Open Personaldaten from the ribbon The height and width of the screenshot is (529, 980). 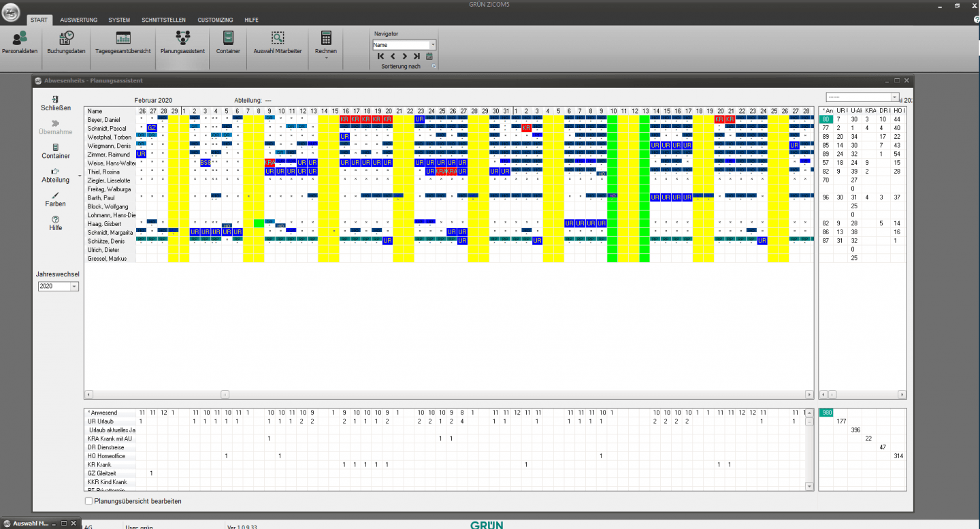click(x=20, y=44)
